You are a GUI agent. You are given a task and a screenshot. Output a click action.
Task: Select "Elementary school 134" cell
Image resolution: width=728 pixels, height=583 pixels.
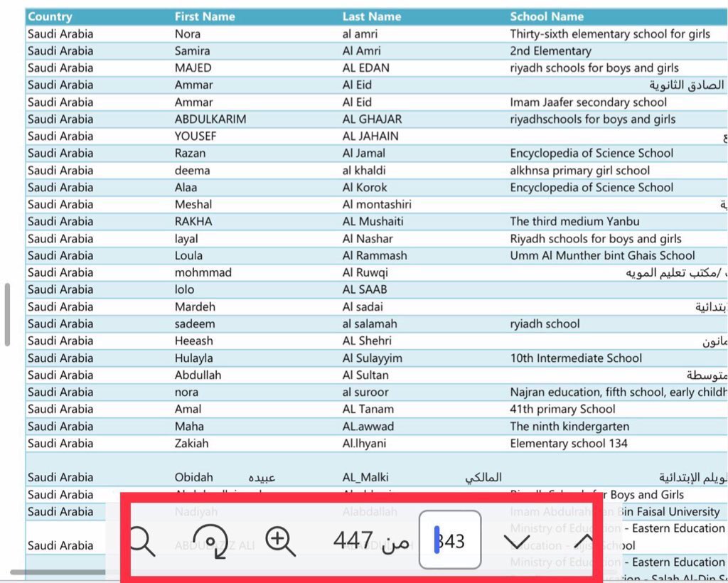568,443
